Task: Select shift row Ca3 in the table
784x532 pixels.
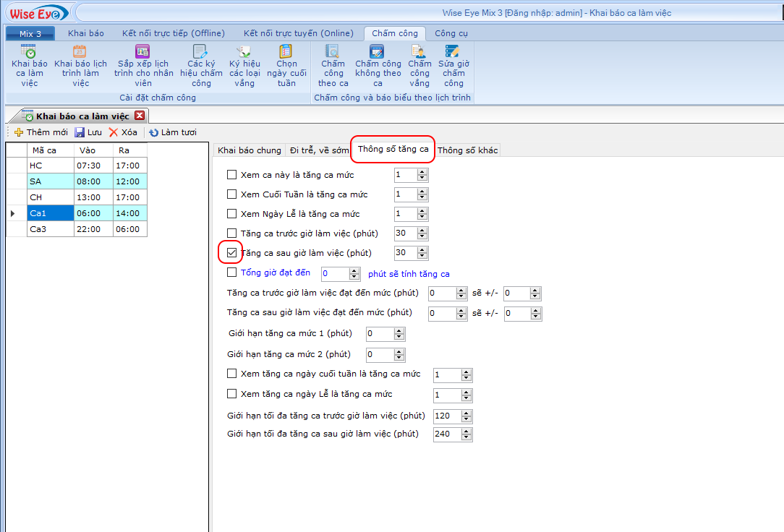Action: [x=50, y=228]
